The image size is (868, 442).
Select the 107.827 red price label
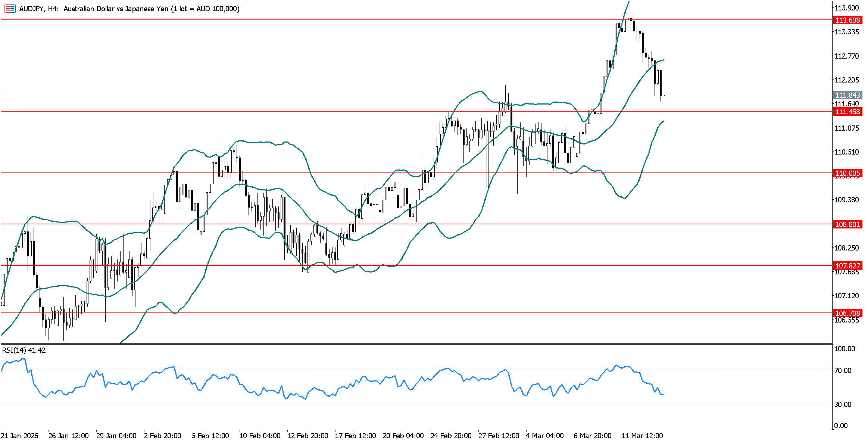coord(847,266)
